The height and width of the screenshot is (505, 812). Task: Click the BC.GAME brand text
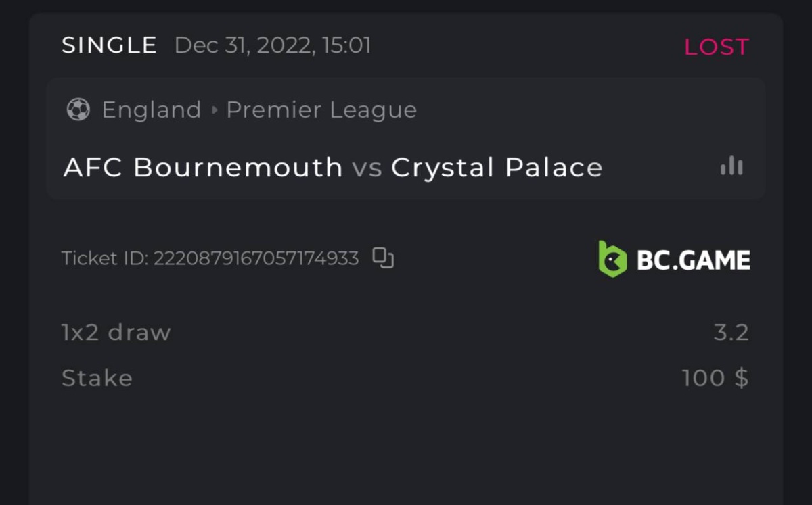click(693, 260)
